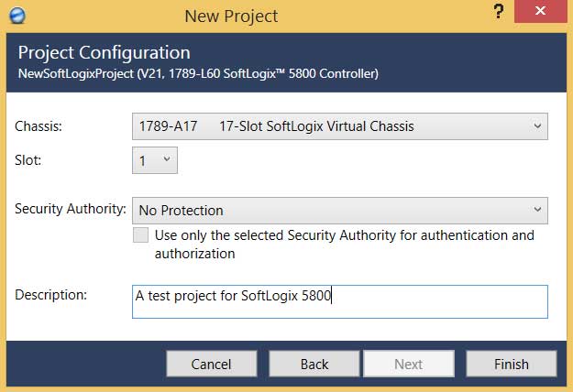Open the Chassis combo box showing 1789-A17

pyautogui.click(x=340, y=126)
